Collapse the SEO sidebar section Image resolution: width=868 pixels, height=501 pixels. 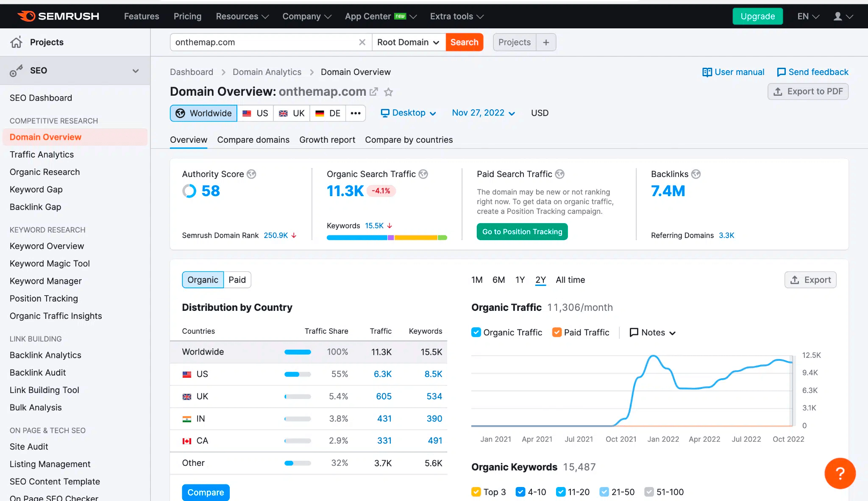pyautogui.click(x=136, y=71)
